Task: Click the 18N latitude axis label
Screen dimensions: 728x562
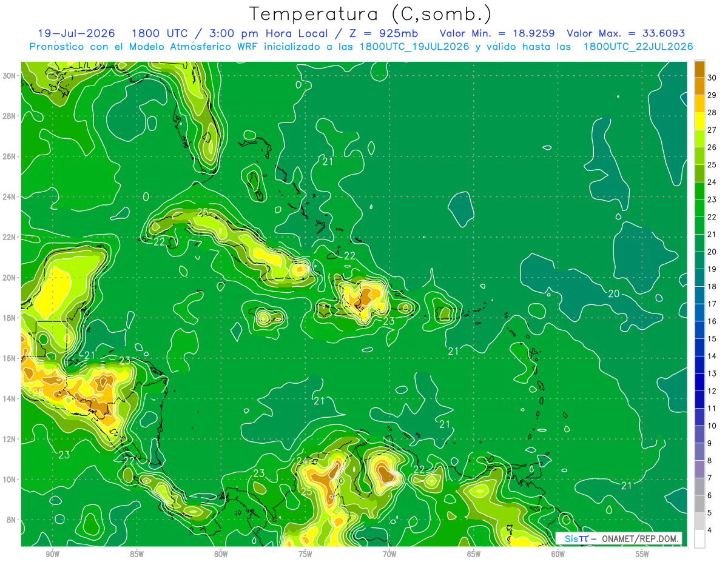Action: 10,318
